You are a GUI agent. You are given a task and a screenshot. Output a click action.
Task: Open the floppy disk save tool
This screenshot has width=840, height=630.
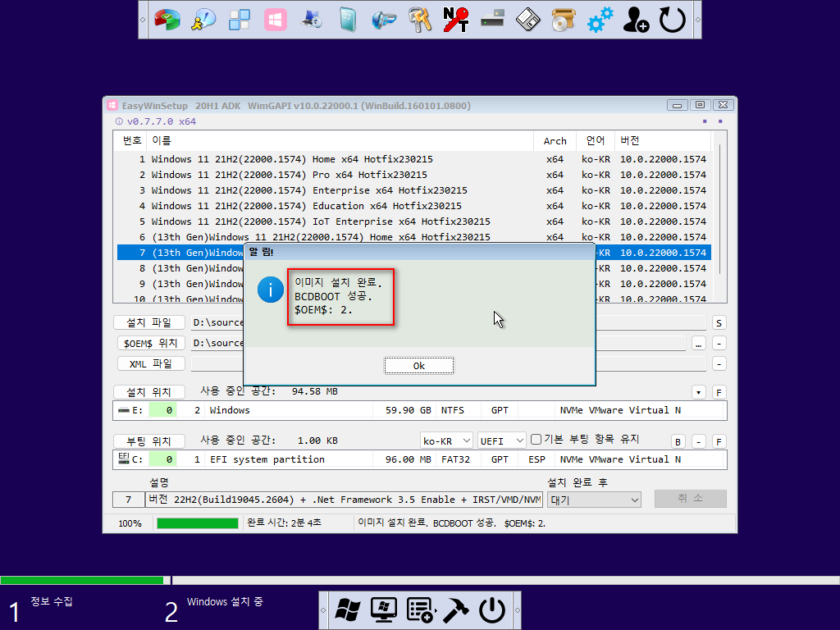(x=527, y=20)
